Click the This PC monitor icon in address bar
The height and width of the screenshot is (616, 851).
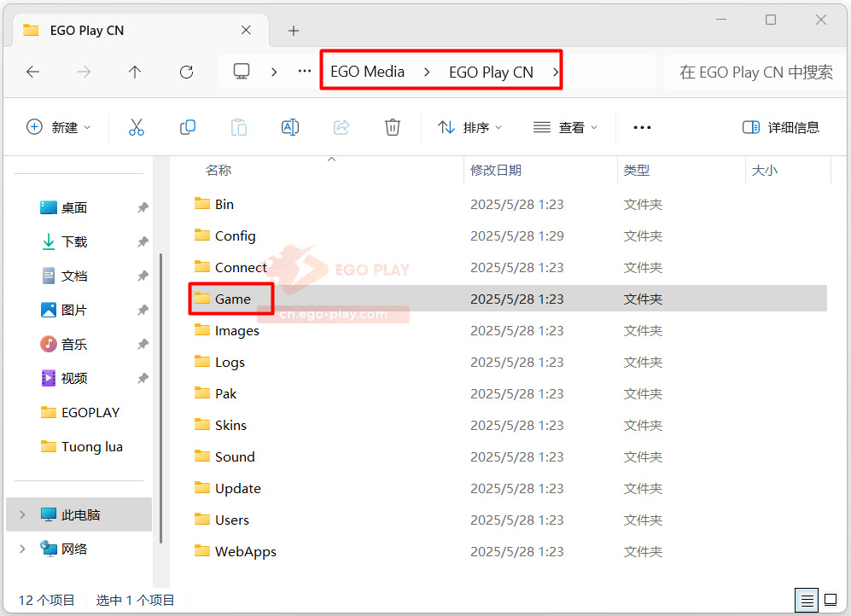click(242, 71)
